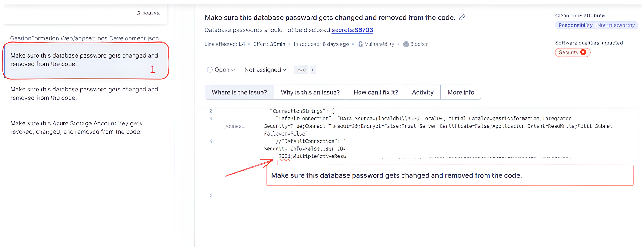The image size is (644, 247).
Task: Add a tag with the plus icon
Action: [x=313, y=70]
